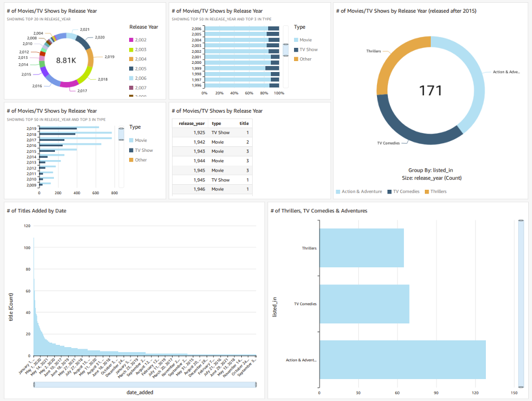Select the 2,018 lime green donut segment

85,75
